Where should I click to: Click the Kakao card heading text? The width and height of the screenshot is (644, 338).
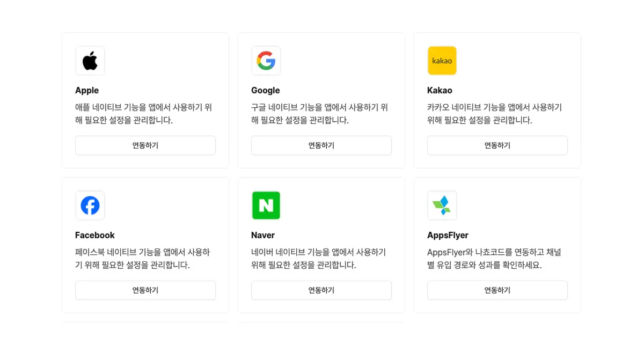[x=440, y=90]
